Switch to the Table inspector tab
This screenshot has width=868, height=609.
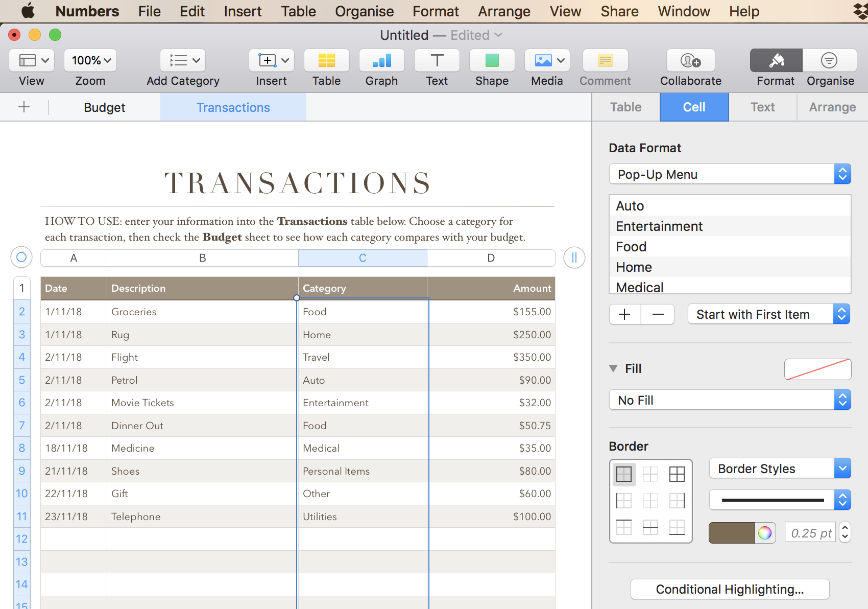(x=626, y=107)
